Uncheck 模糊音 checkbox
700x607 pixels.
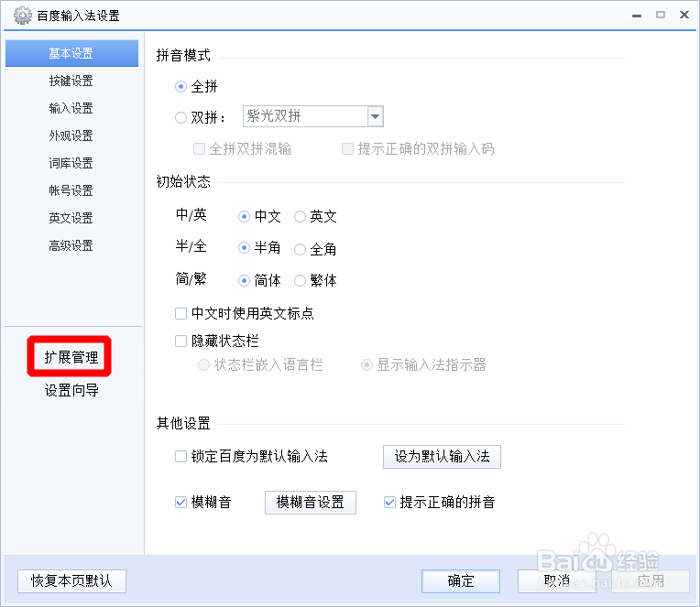coord(180,503)
